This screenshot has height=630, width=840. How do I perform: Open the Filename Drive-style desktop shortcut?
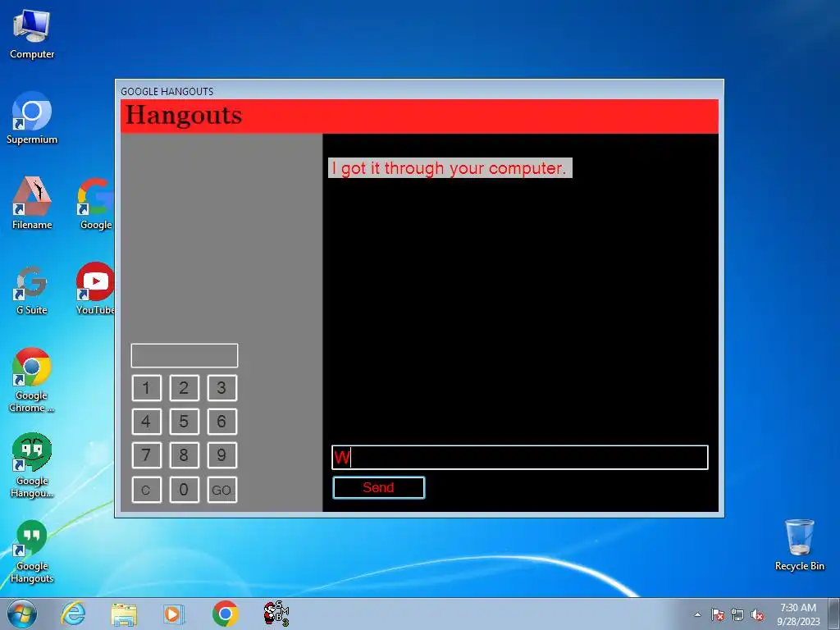coord(32,203)
